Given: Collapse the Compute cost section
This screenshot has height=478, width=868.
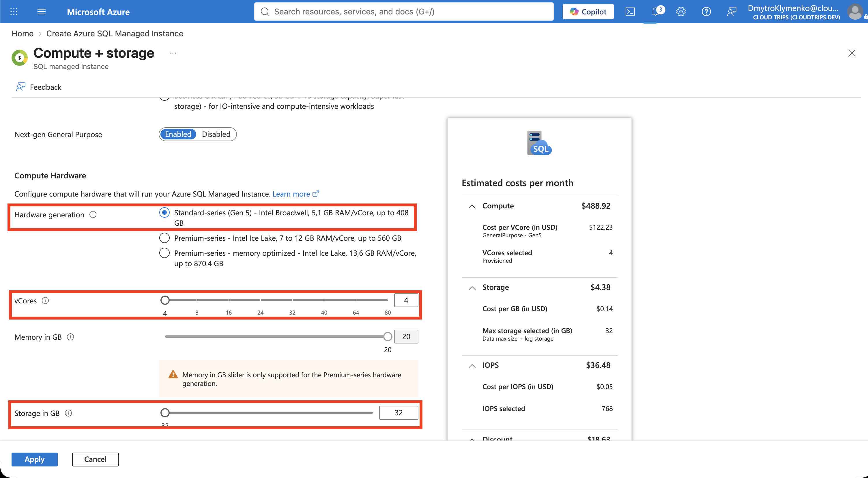Looking at the screenshot, I should [x=472, y=206].
